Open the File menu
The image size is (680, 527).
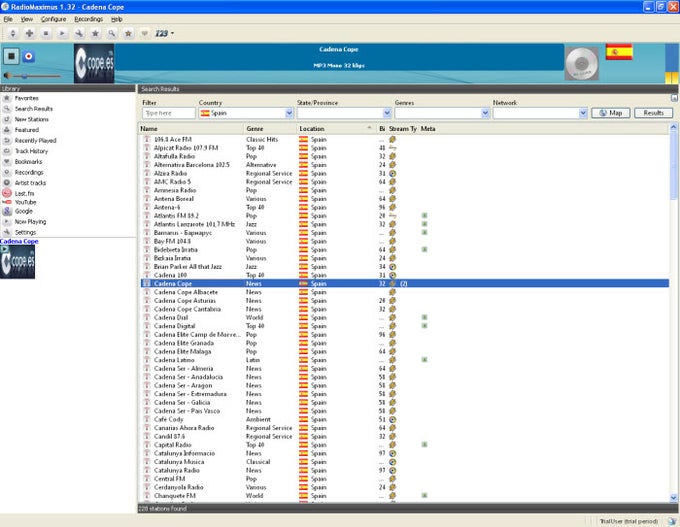tap(8, 19)
